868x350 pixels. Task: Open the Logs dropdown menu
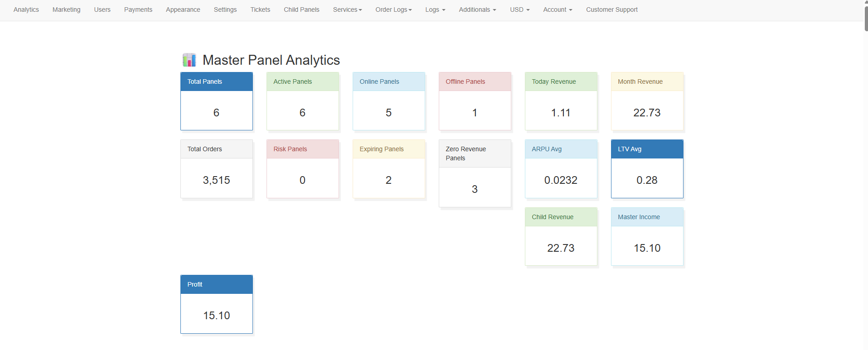click(x=435, y=10)
